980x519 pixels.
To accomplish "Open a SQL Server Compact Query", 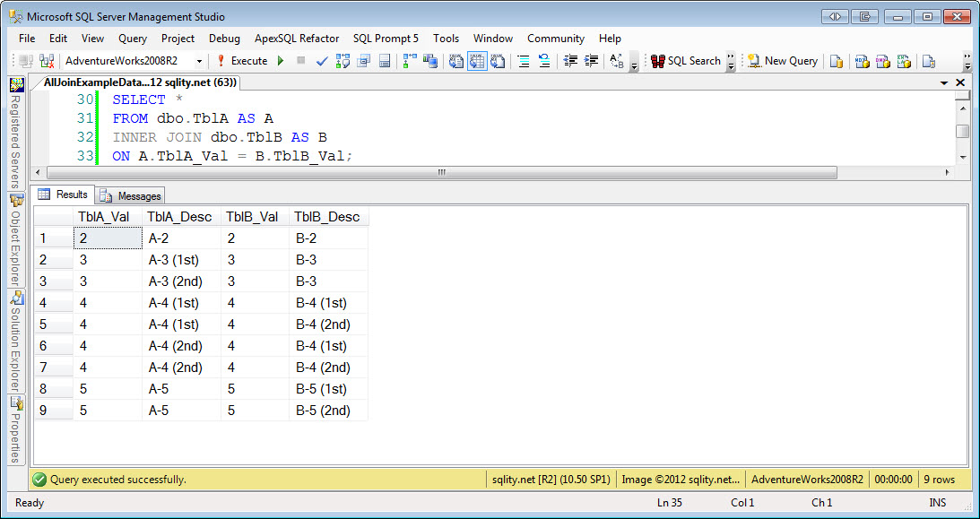I will (930, 61).
